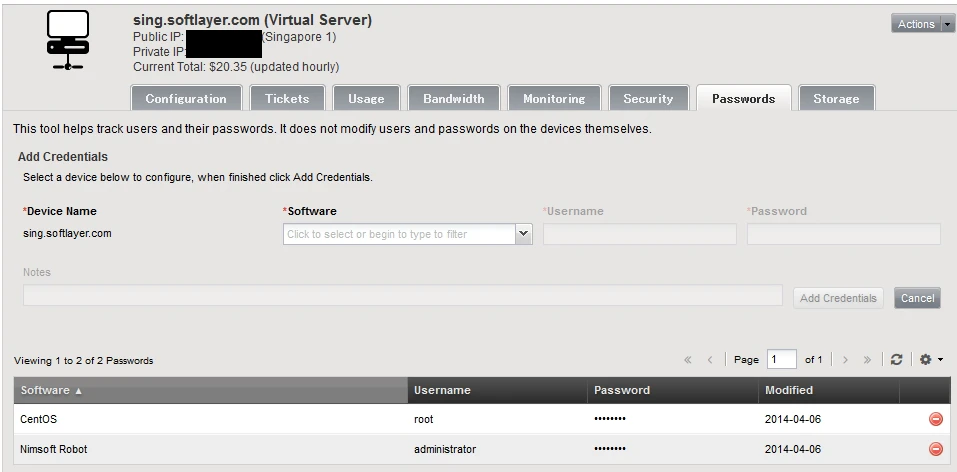Click the Username input field
This screenshot has height=472, width=957.
coord(640,234)
